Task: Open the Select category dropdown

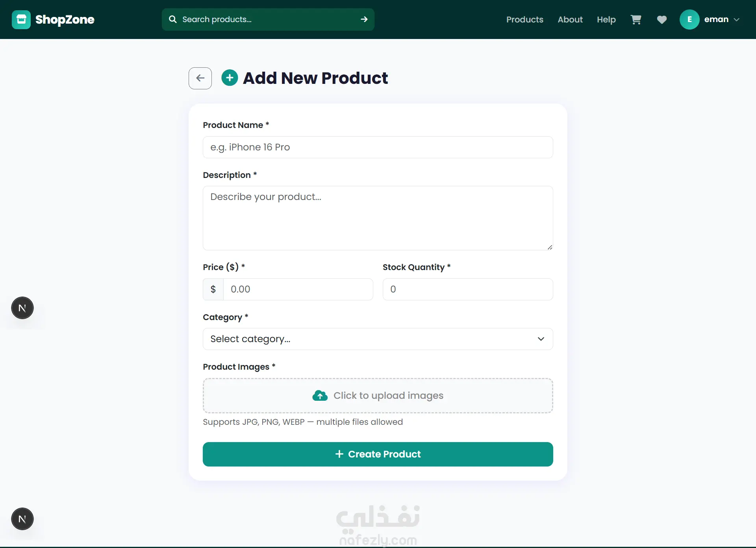Action: (x=378, y=339)
